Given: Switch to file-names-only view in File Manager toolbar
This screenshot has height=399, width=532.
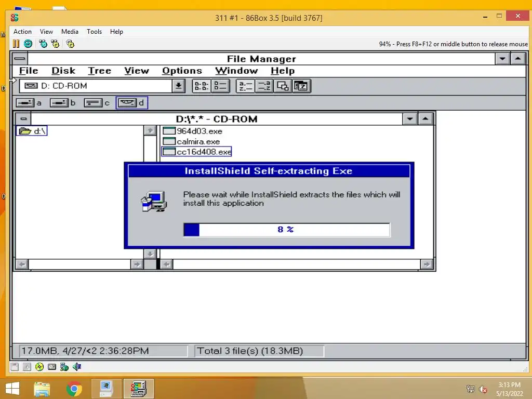Looking at the screenshot, I should 201,86.
